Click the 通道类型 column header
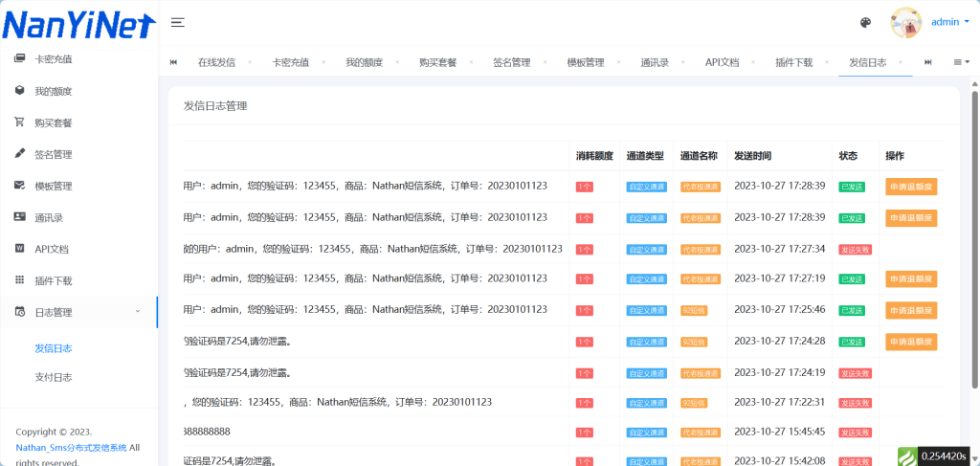Screen dimensions: 980x466 pos(645,156)
